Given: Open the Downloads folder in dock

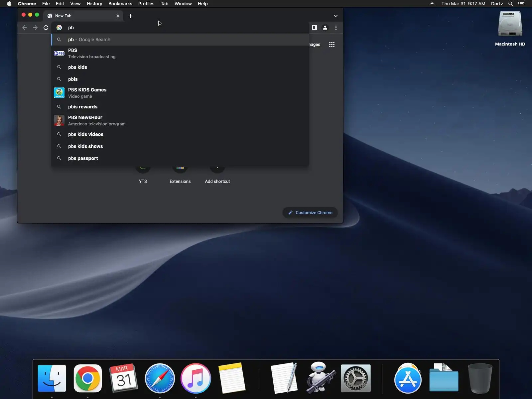Looking at the screenshot, I should (444, 378).
